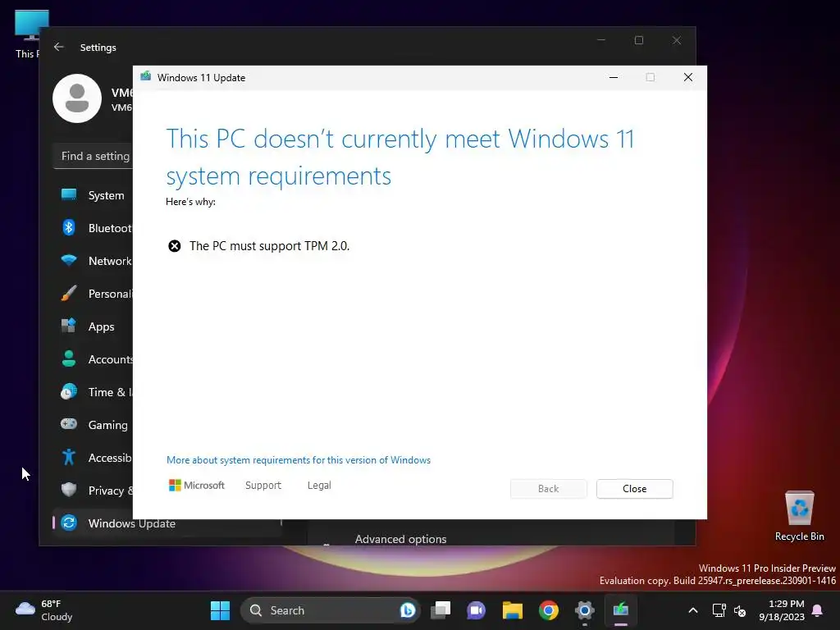Open the Legal link in update dialog

click(319, 486)
